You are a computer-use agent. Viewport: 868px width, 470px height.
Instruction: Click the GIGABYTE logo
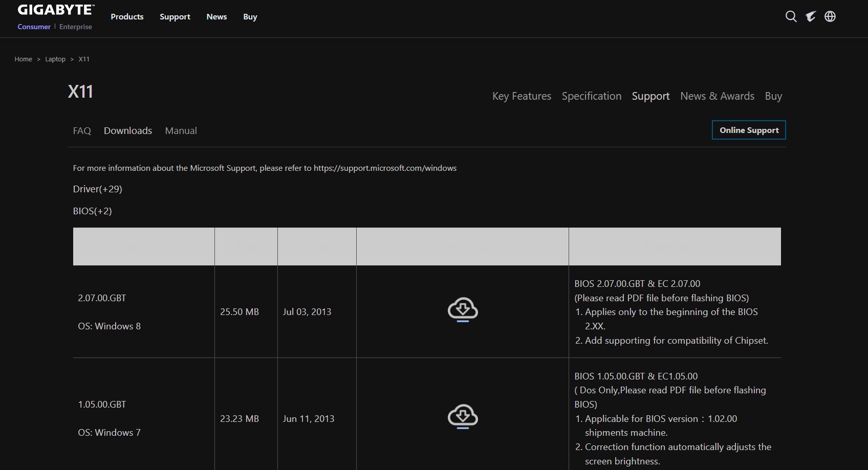pos(56,10)
